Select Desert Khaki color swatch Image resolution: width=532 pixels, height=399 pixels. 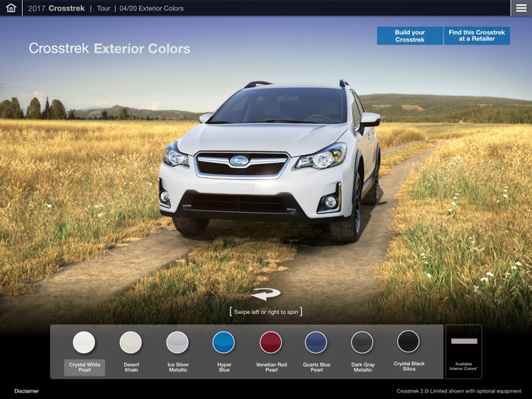point(131,342)
